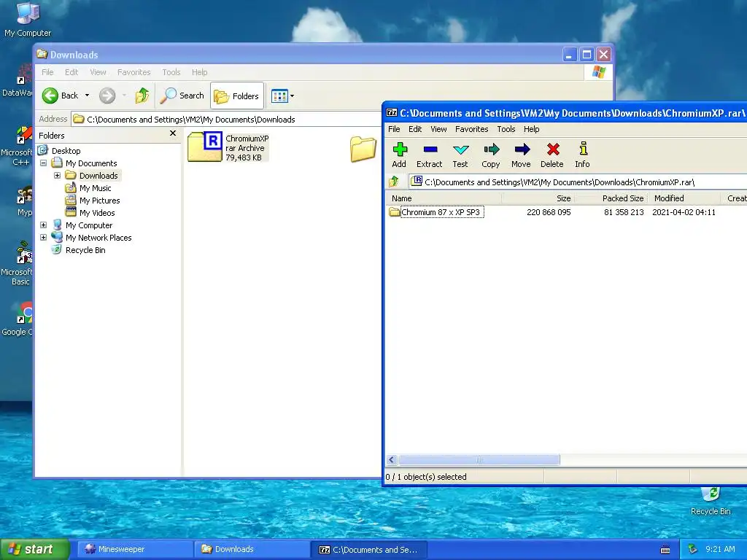747x560 pixels.
Task: Go up one level in 7-Zip
Action: click(x=394, y=182)
